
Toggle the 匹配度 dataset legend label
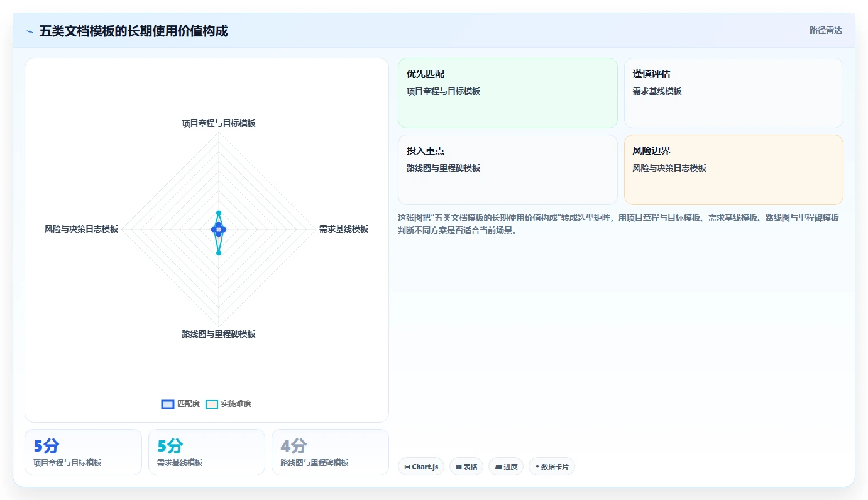(189, 404)
